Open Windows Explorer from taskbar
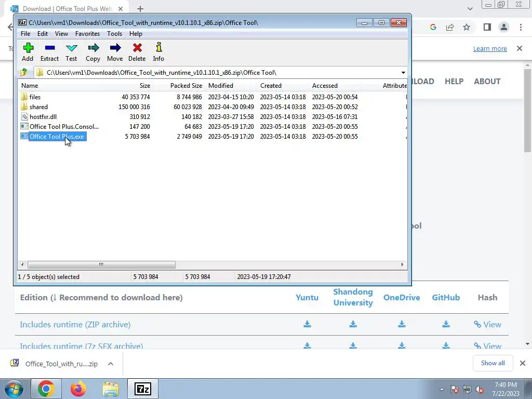Screen dimensions: 532x399 point(111,389)
